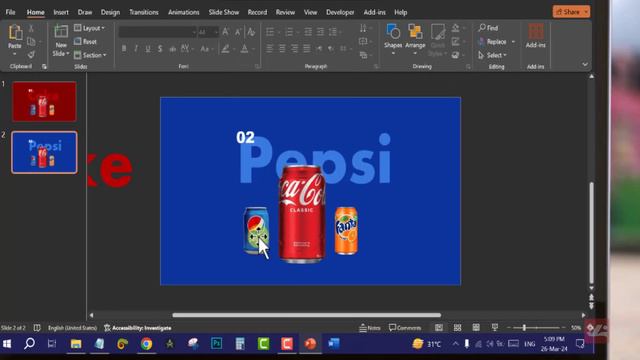Open the Section dropdown
The height and width of the screenshot is (360, 640).
90,55
